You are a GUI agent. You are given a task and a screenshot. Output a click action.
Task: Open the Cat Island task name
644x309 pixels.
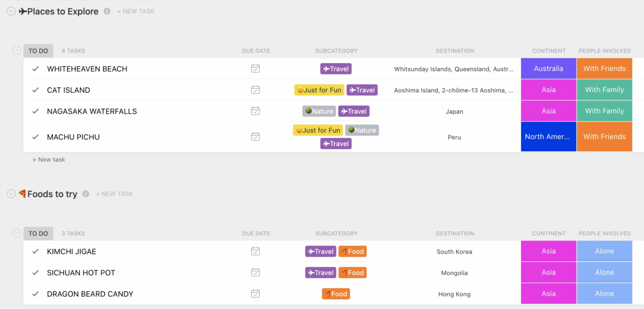pyautogui.click(x=68, y=90)
